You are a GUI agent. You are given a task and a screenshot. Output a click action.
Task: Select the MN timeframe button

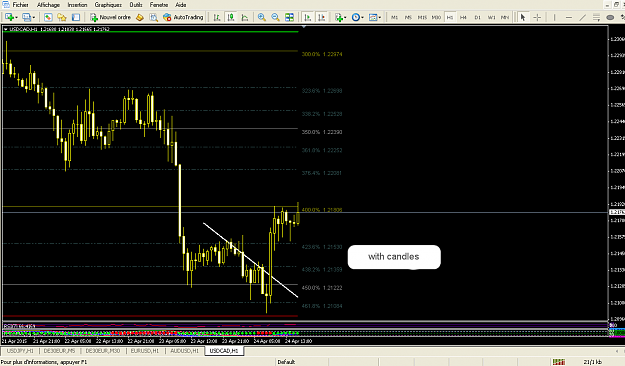(505, 17)
